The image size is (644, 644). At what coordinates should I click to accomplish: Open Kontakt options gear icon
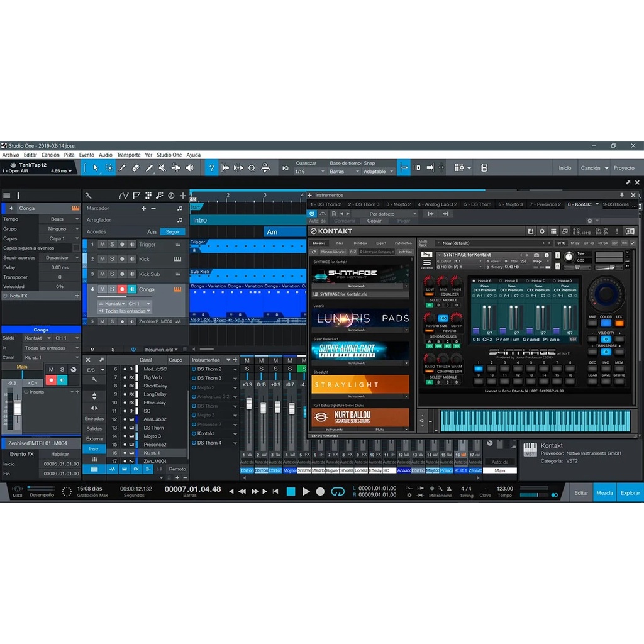[542, 231]
